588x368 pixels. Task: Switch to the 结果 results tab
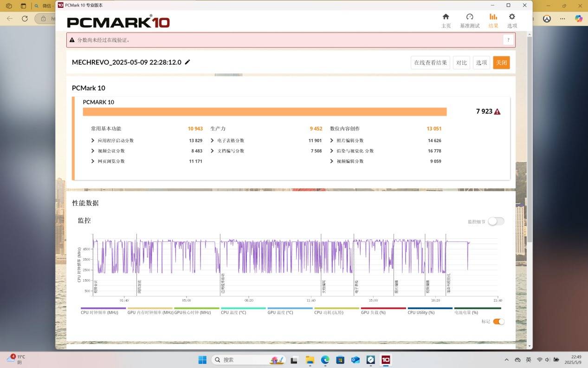pyautogui.click(x=493, y=20)
